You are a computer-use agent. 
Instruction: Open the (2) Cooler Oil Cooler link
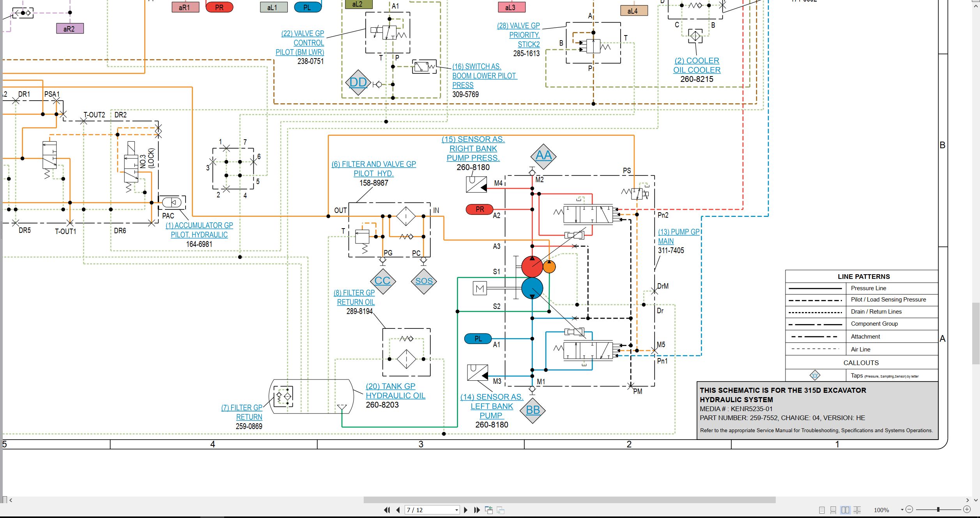[x=697, y=66]
